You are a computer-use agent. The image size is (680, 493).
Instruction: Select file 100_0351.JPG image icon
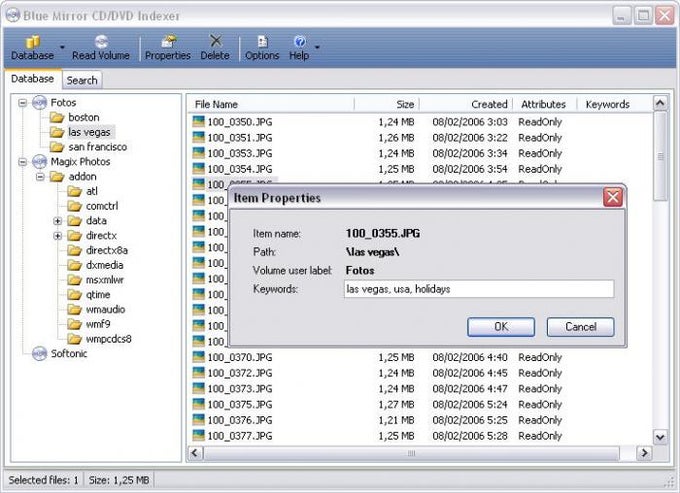pos(199,137)
